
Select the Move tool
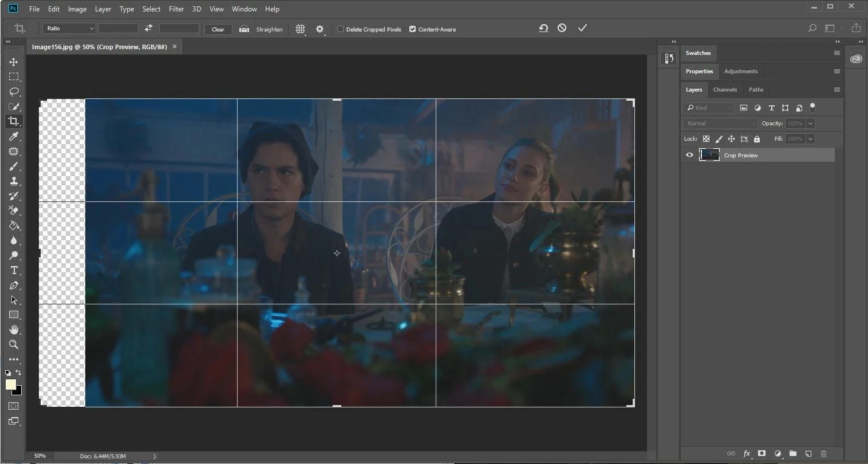(14, 62)
